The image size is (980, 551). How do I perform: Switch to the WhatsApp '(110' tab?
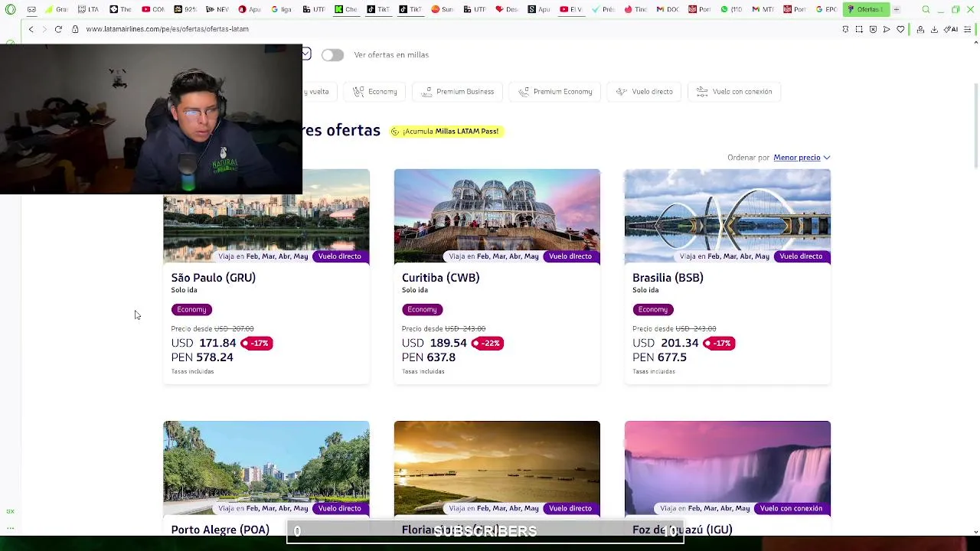[x=731, y=9]
